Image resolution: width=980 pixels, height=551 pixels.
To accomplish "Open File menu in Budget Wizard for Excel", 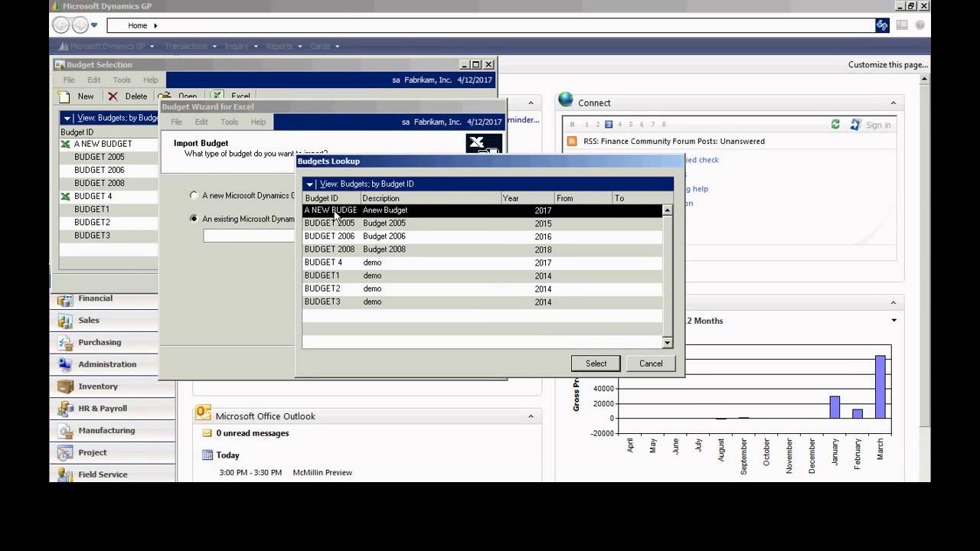I will [176, 122].
